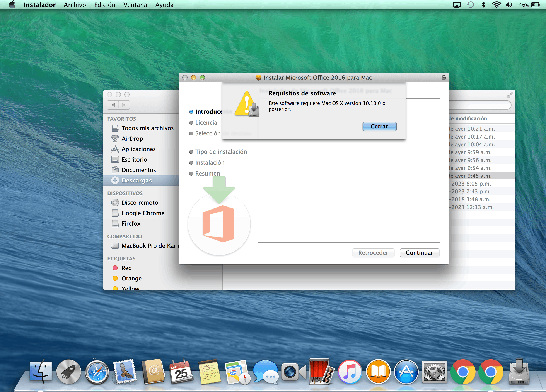Viewport: 546px width, 392px height.
Task: Click the Orange tag in sidebar
Action: 131,278
